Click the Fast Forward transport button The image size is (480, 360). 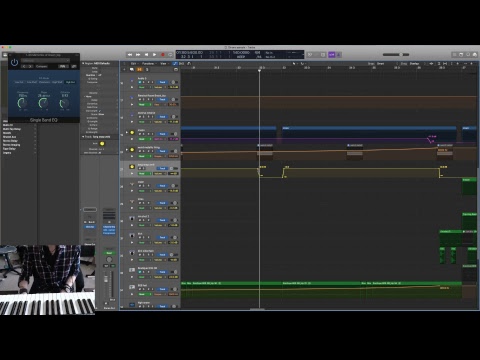pyautogui.click(x=138, y=55)
